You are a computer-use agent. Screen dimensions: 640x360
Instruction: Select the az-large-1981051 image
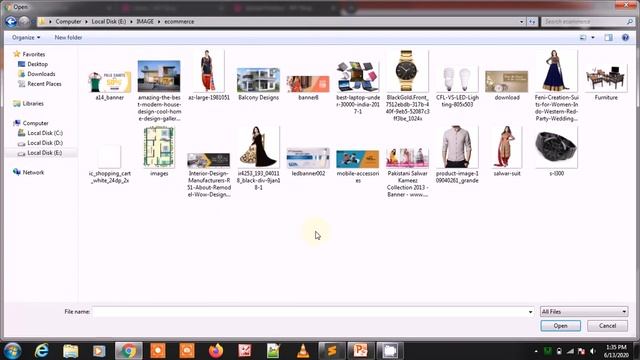point(209,76)
